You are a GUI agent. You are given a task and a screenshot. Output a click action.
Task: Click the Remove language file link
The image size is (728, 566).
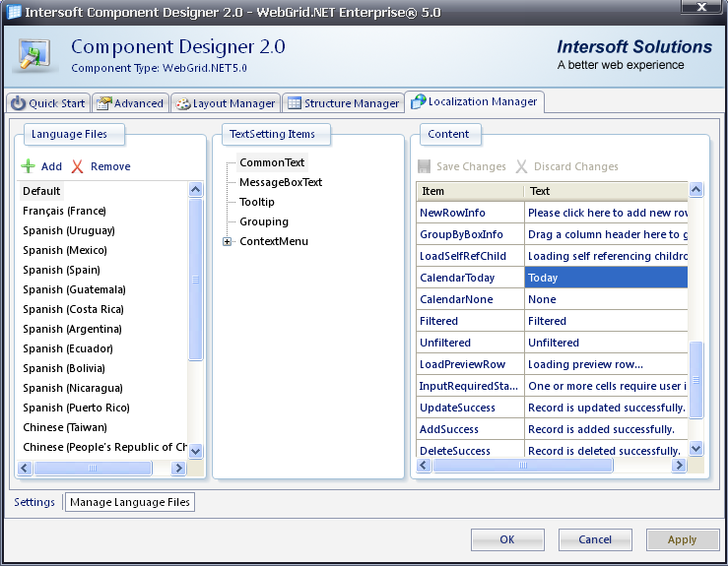tap(110, 166)
